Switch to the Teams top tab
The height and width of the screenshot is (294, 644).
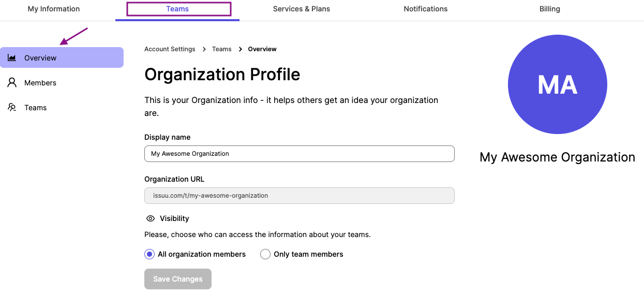click(x=177, y=9)
